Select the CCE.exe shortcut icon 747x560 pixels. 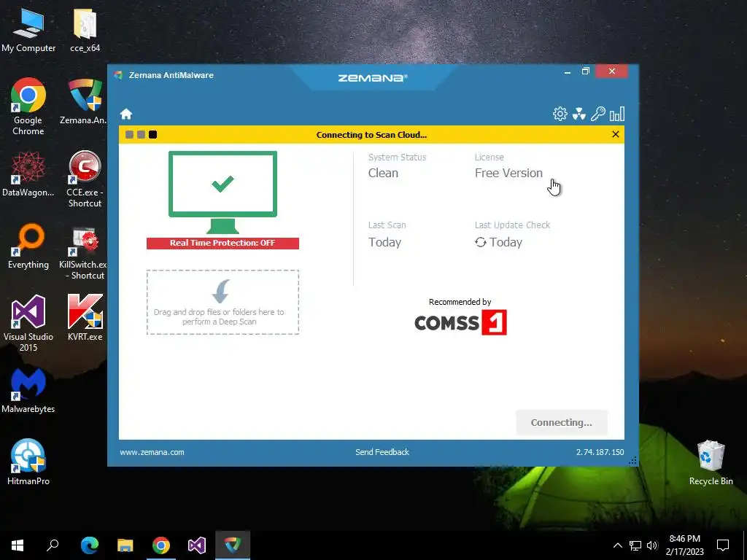tap(85, 179)
